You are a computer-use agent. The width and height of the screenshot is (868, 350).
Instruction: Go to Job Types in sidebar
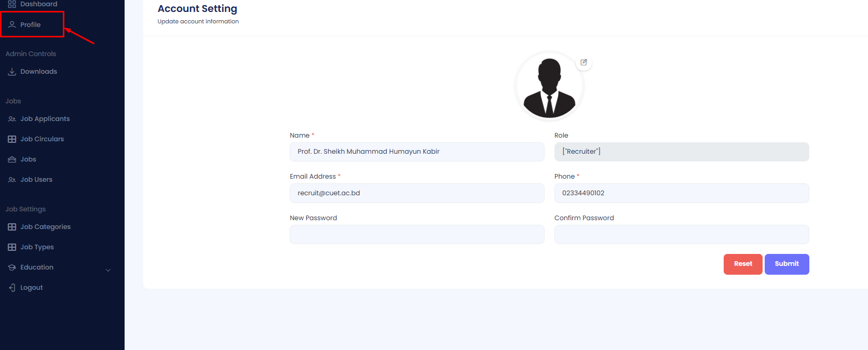[37, 247]
